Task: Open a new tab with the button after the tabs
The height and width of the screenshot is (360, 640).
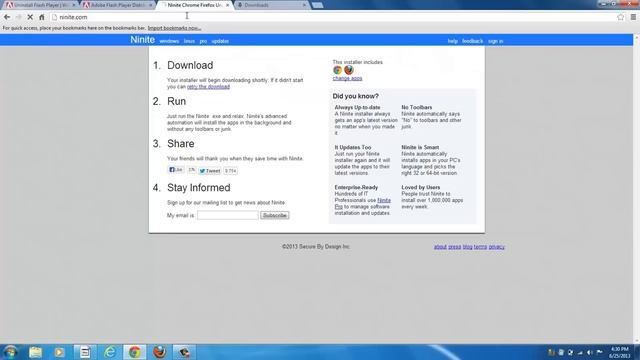Action: (318, 5)
